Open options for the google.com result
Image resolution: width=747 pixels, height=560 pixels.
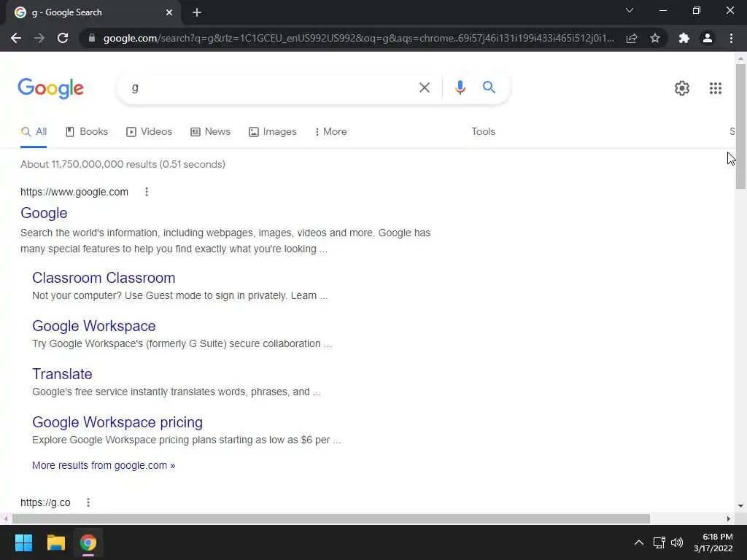coord(147,192)
